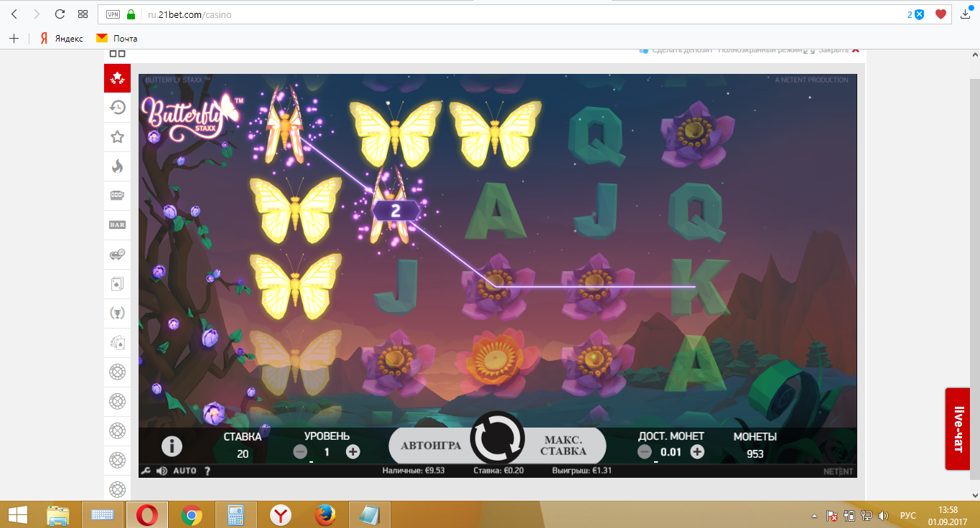Open Яндекс bookmark
The height and width of the screenshot is (528, 980).
pos(62,38)
